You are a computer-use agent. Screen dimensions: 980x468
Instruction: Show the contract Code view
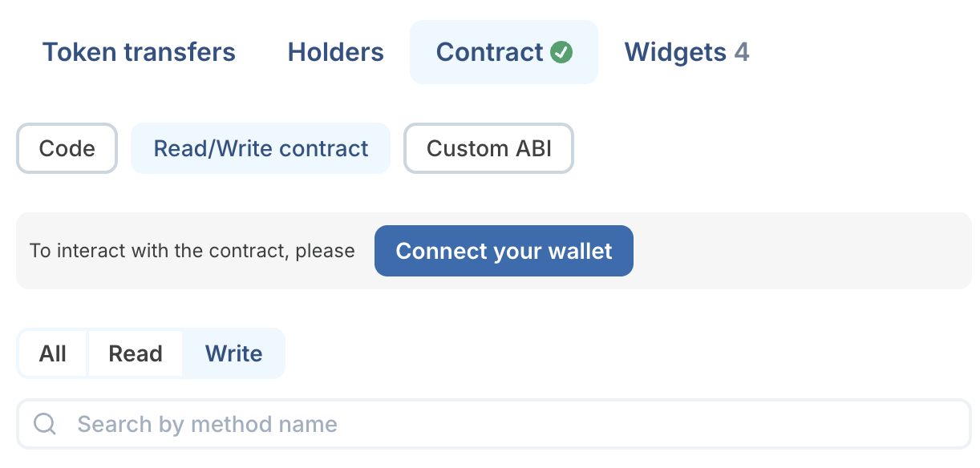(x=67, y=148)
